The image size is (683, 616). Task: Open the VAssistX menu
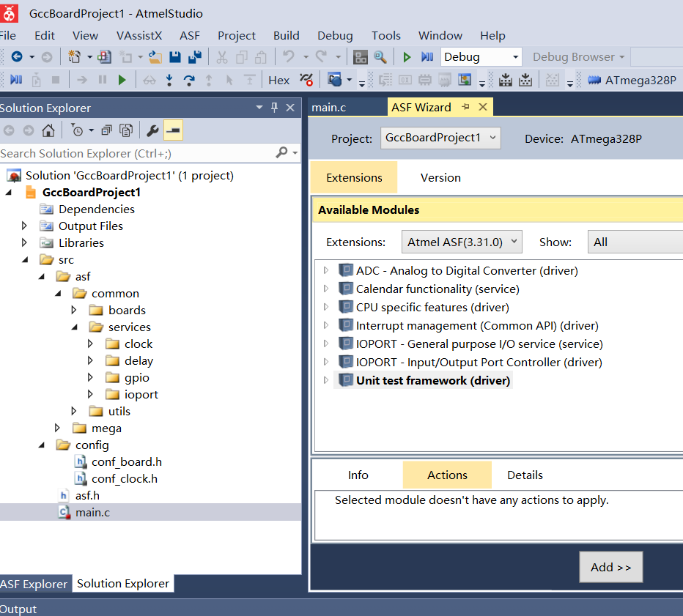(139, 35)
